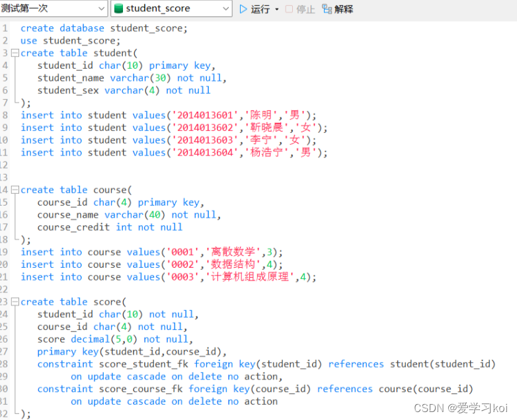Image resolution: width=517 pixels, height=420 pixels.
Task: Click insert line with value '2014013602'
Action: coord(174,128)
